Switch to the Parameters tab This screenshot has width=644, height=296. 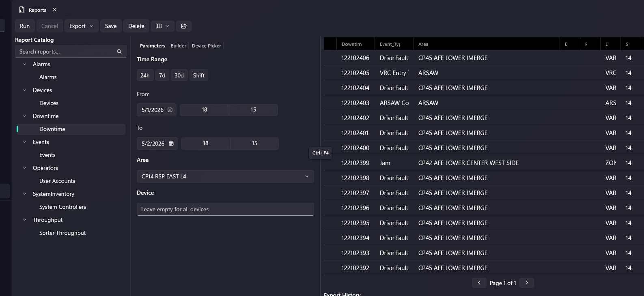tap(153, 46)
